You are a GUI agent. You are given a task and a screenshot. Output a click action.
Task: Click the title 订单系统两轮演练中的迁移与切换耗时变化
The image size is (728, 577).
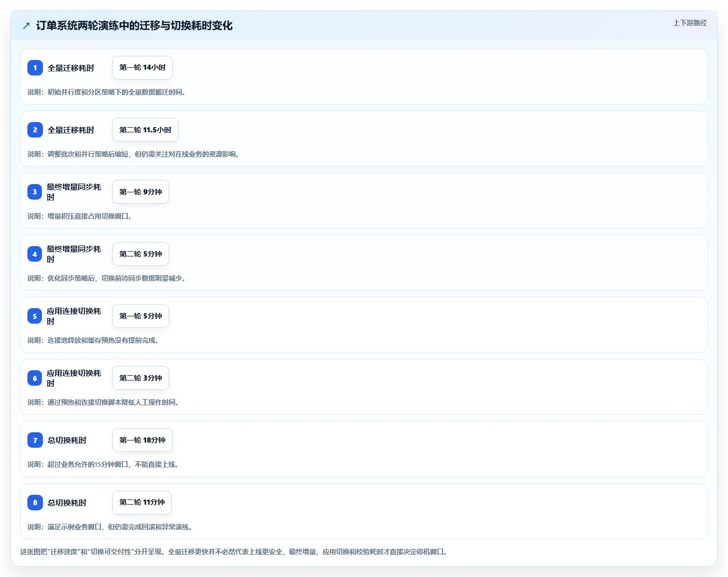pyautogui.click(x=134, y=25)
